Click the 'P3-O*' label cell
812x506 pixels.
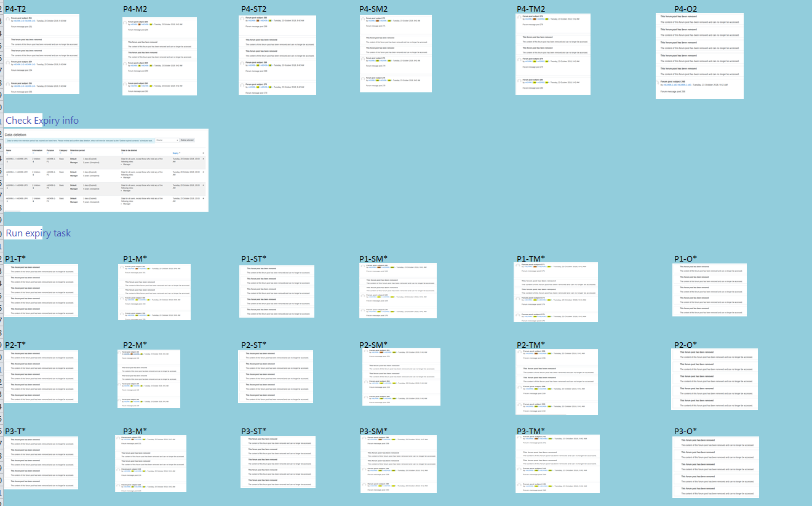[x=686, y=431]
